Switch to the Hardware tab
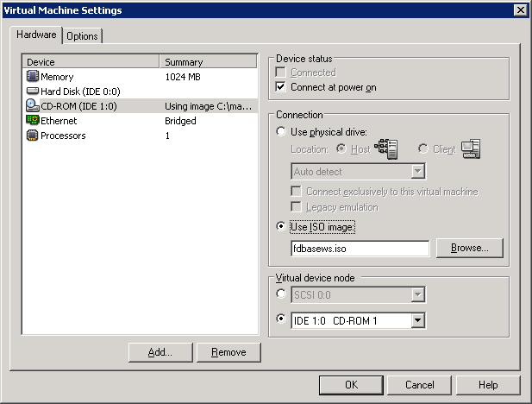532x404 pixels. pos(37,35)
